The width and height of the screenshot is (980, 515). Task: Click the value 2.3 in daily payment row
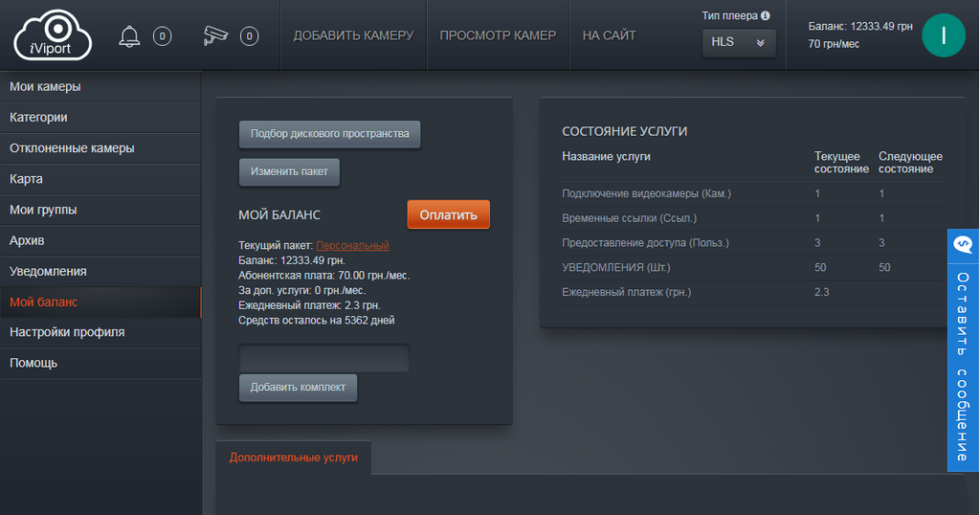[821, 292]
